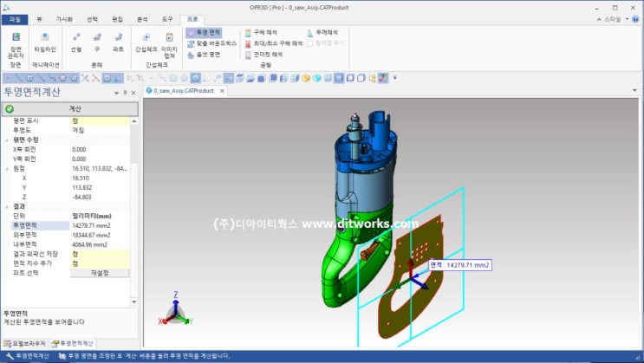Select the 선형 explode tool
This screenshot has height=363, width=644.
tap(76, 42)
